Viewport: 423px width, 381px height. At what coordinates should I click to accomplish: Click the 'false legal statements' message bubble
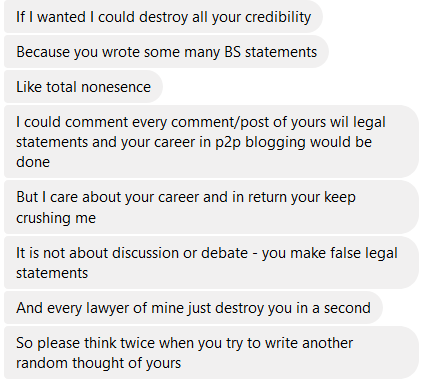(x=211, y=263)
